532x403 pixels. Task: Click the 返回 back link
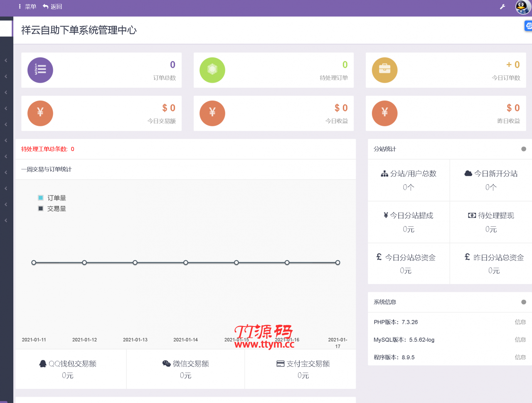coord(52,7)
